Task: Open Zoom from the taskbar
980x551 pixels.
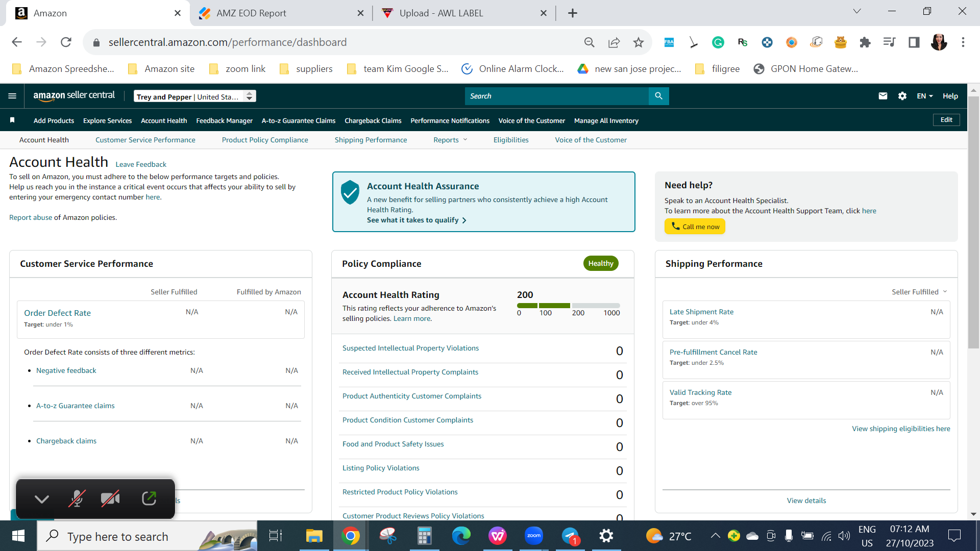Action: pyautogui.click(x=533, y=536)
